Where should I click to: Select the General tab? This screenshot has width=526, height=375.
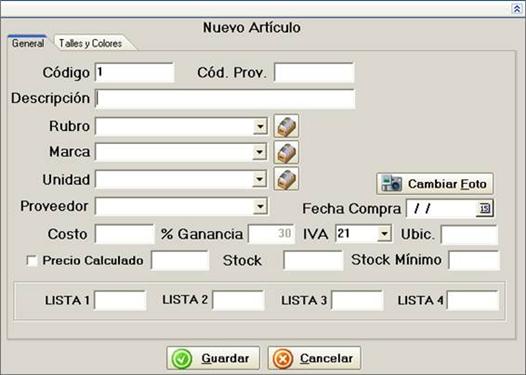point(28,43)
